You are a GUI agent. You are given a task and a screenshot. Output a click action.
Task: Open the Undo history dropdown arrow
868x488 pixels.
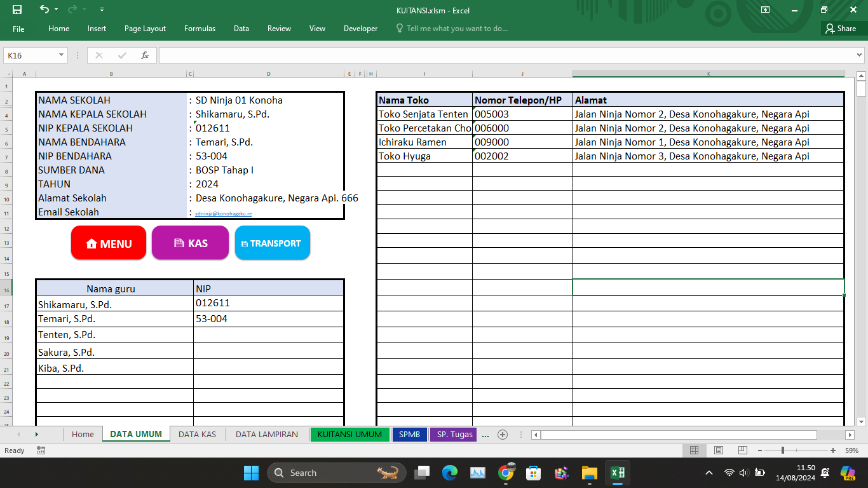pos(56,10)
